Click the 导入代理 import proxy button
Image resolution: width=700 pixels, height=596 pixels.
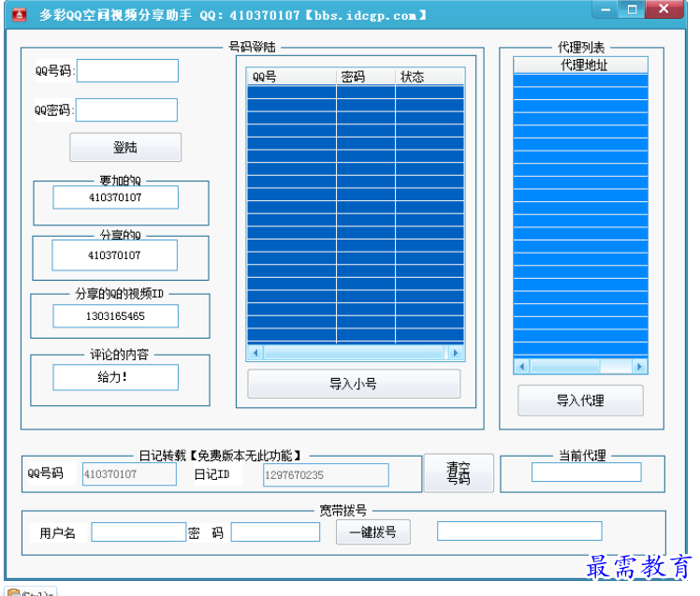tap(580, 400)
